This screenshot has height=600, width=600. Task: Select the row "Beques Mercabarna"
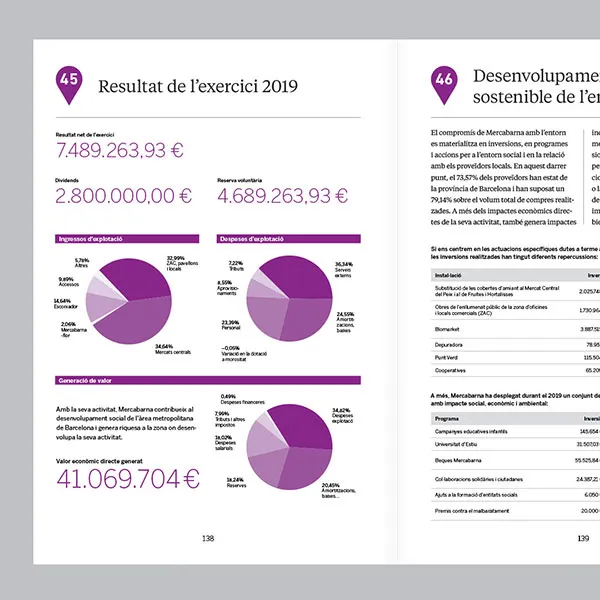coord(515,460)
